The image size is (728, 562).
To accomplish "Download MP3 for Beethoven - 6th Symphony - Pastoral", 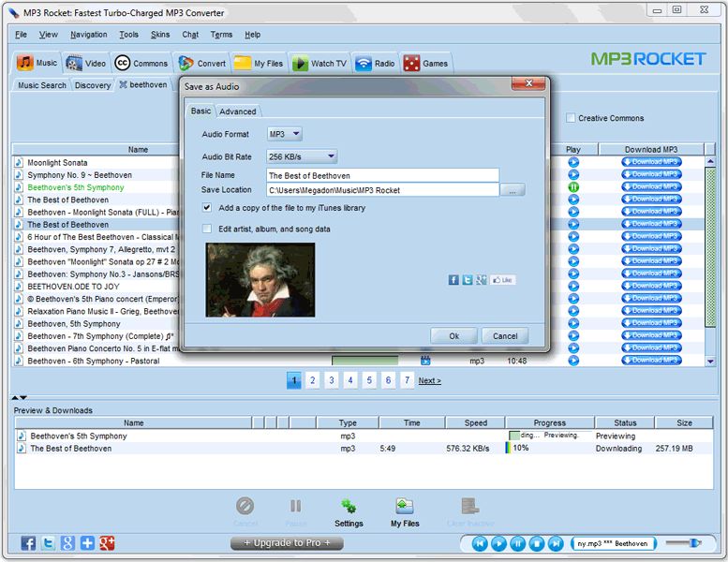I will point(651,360).
